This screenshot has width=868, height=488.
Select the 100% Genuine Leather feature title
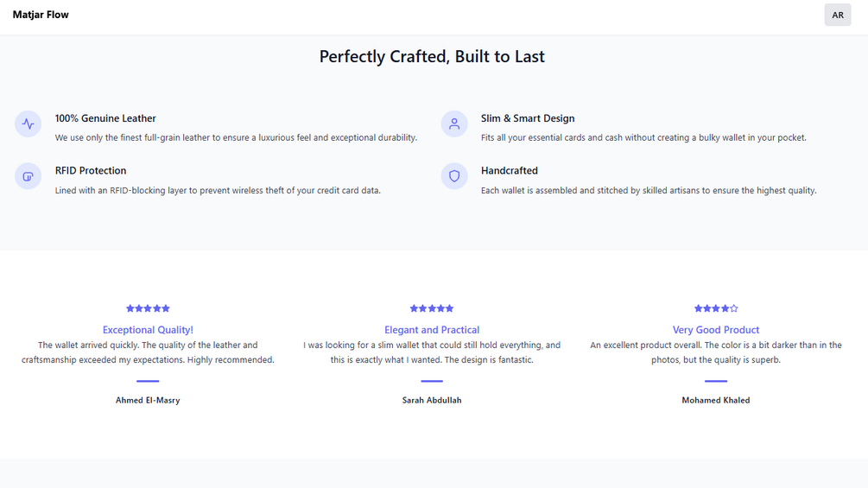pyautogui.click(x=105, y=118)
